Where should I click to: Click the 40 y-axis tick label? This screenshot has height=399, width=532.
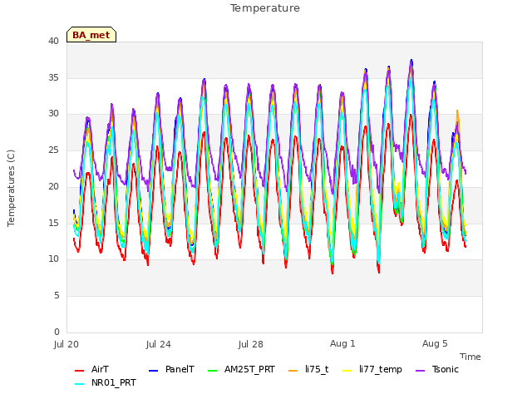coord(53,41)
